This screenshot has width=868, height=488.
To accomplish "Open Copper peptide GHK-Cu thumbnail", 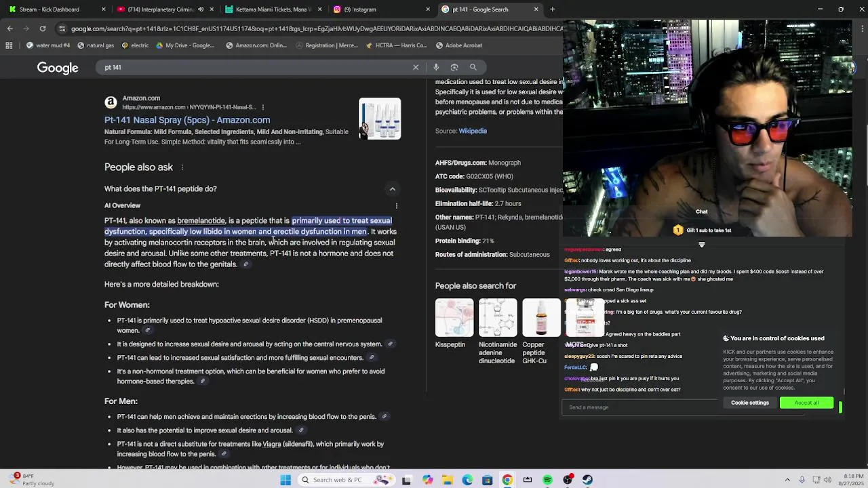I will pos(541,318).
